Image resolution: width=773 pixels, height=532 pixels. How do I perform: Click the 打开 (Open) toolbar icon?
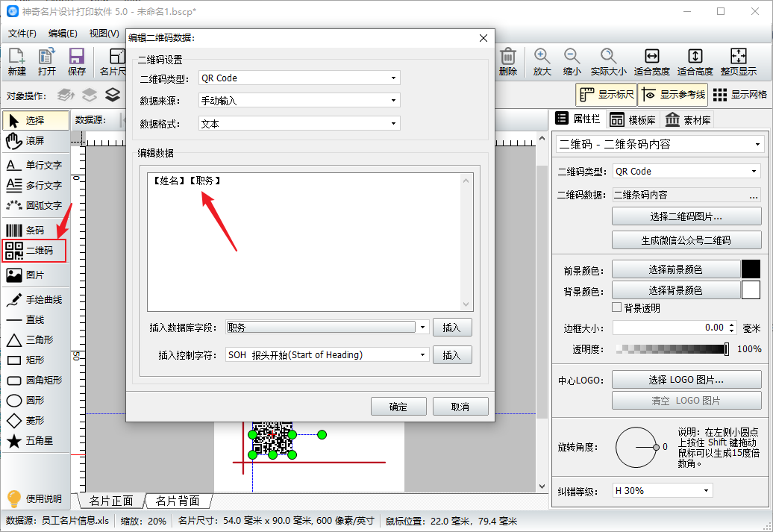pos(47,62)
